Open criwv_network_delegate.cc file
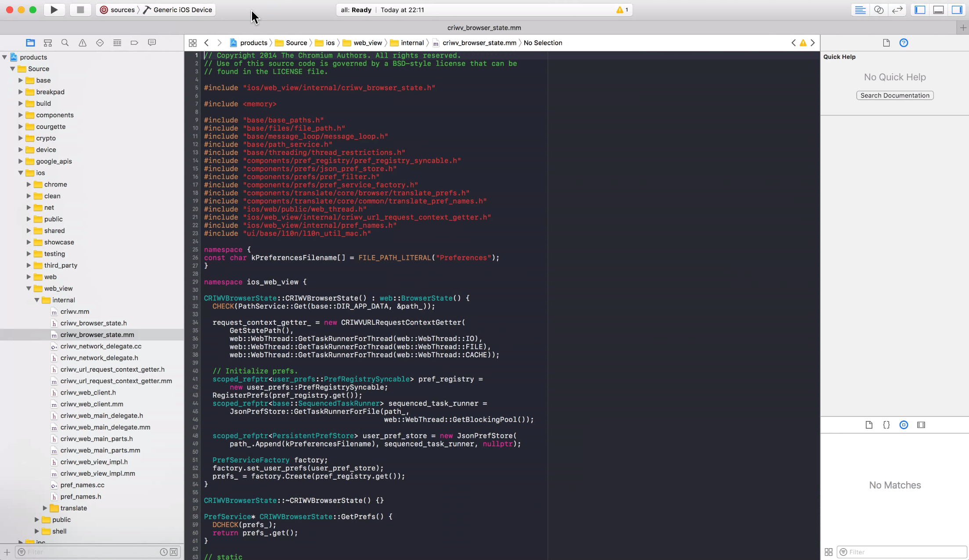The image size is (969, 560). click(x=101, y=346)
